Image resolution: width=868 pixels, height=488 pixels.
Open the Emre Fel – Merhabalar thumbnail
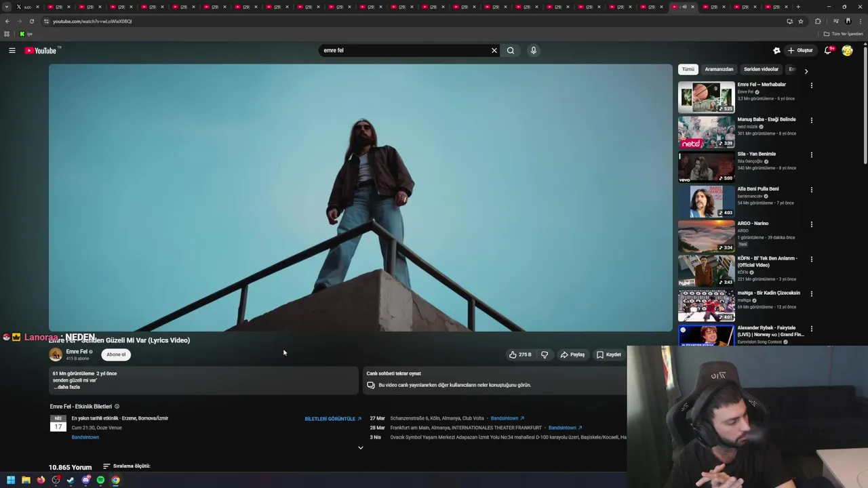coord(706,98)
